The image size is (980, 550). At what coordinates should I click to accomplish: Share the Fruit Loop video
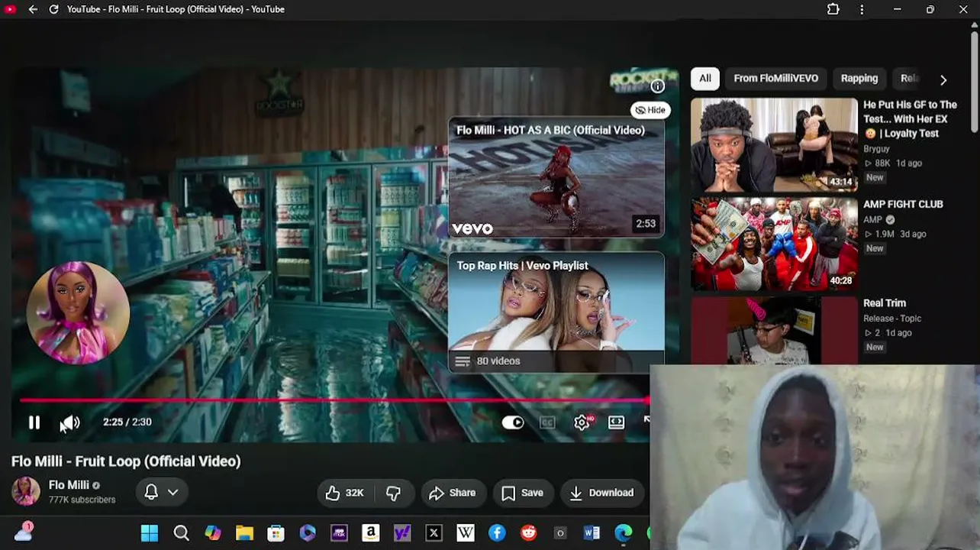453,493
